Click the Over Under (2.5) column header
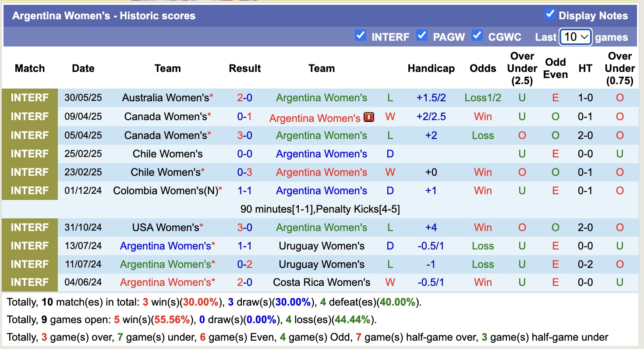This screenshot has width=644, height=349. click(x=522, y=68)
